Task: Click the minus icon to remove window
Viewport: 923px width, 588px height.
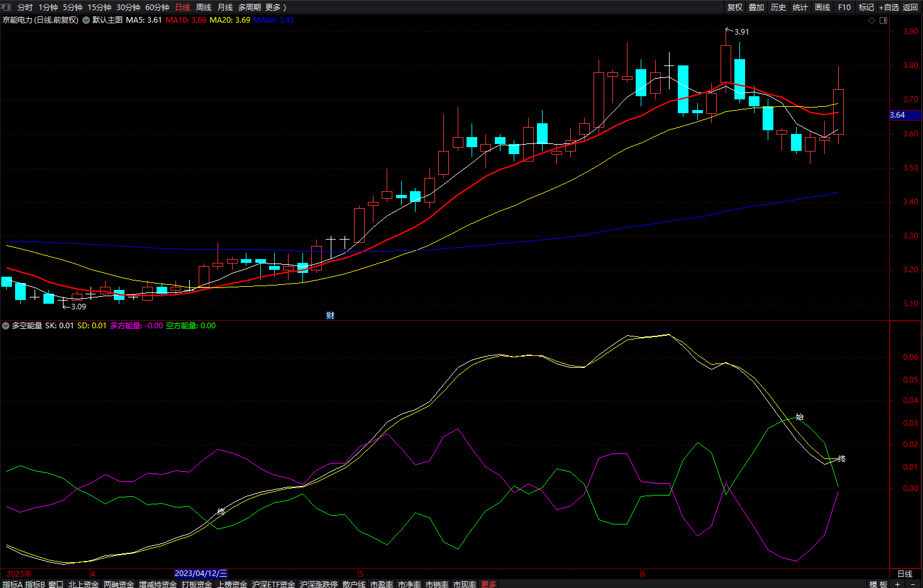Action: [913, 584]
